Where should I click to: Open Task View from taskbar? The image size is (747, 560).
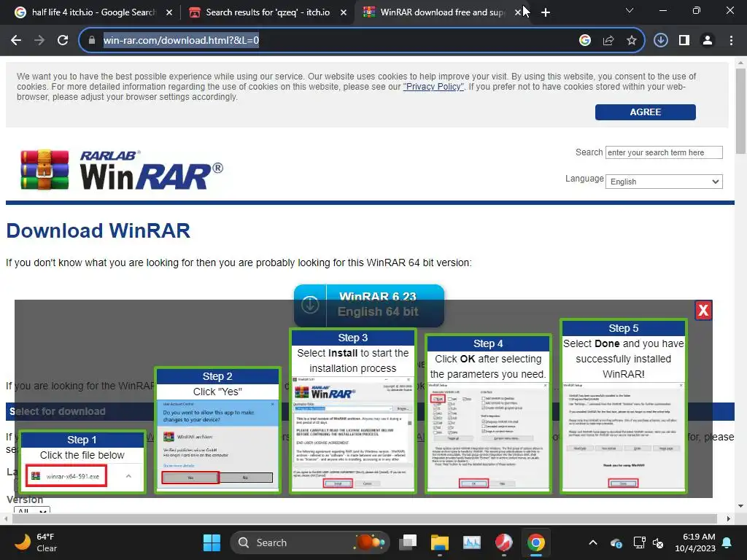(x=408, y=542)
